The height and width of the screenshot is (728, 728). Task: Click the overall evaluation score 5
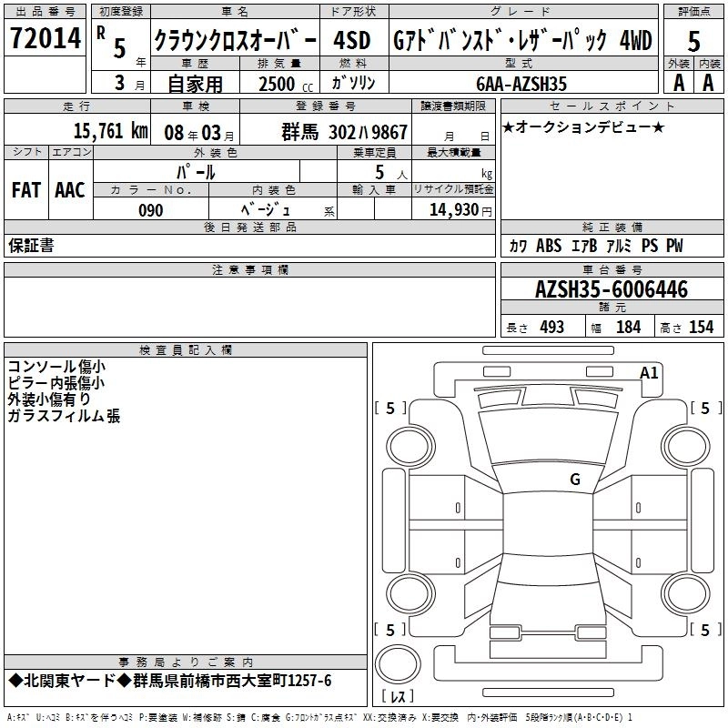[693, 41]
